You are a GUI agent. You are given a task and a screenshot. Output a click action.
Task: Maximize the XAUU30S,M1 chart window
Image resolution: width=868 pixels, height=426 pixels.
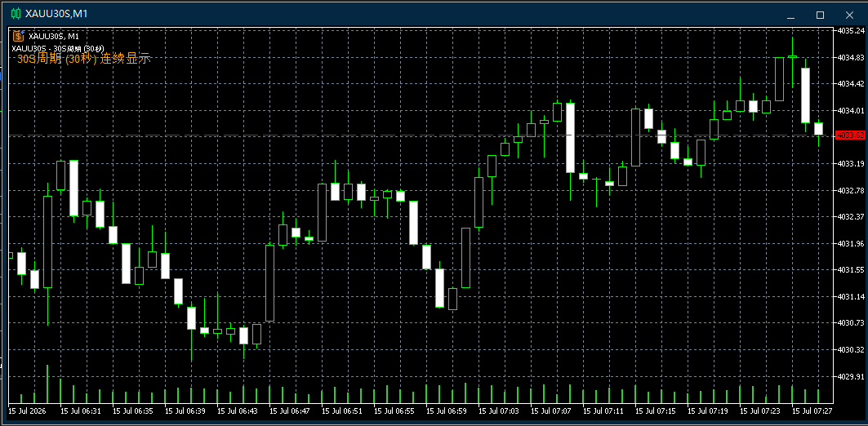(x=821, y=15)
